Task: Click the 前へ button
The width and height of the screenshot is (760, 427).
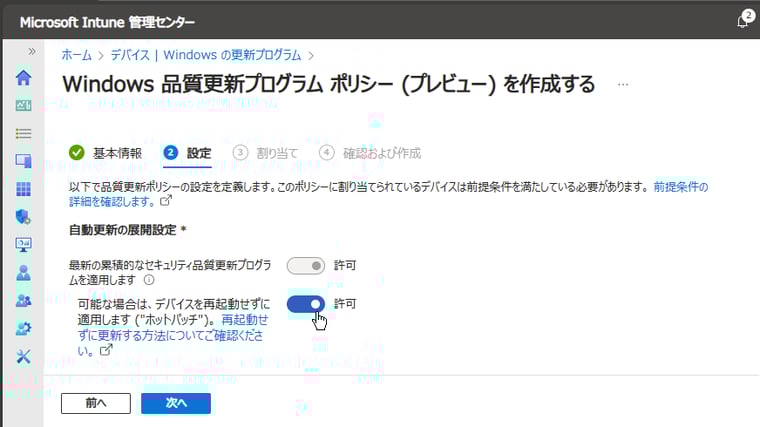Action: [x=96, y=403]
